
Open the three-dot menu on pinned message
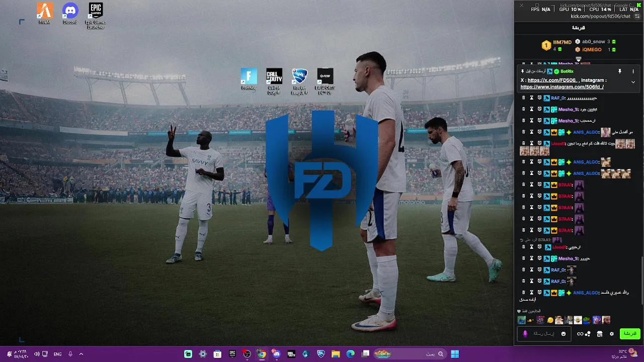point(633,71)
